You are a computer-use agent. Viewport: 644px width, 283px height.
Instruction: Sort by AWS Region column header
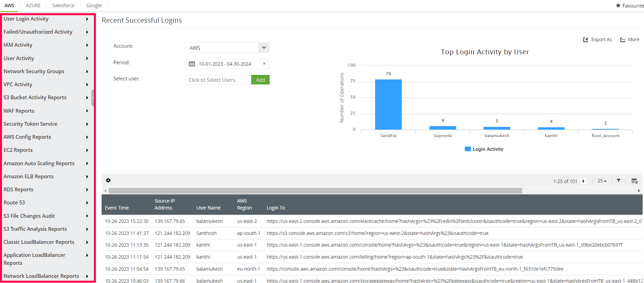244,204
